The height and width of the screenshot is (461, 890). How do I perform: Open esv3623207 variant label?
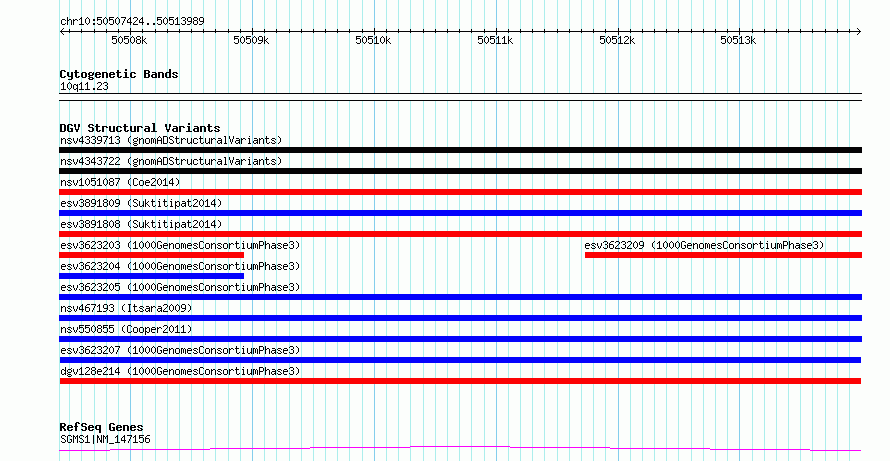click(180, 350)
